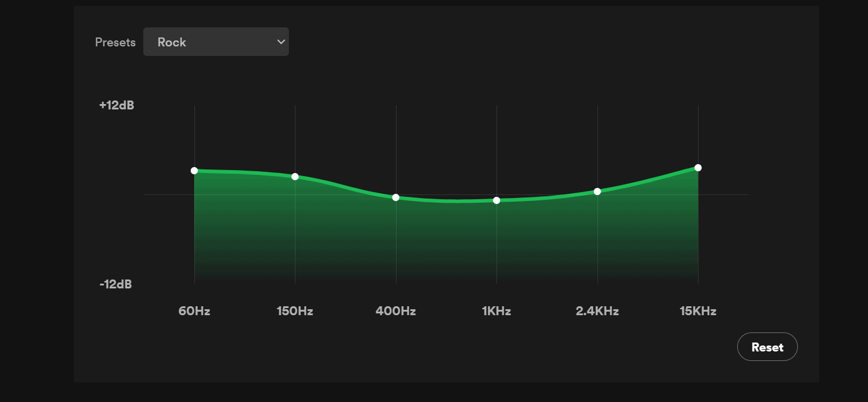This screenshot has height=402, width=868.
Task: Click the -12dB scale label
Action: point(116,284)
